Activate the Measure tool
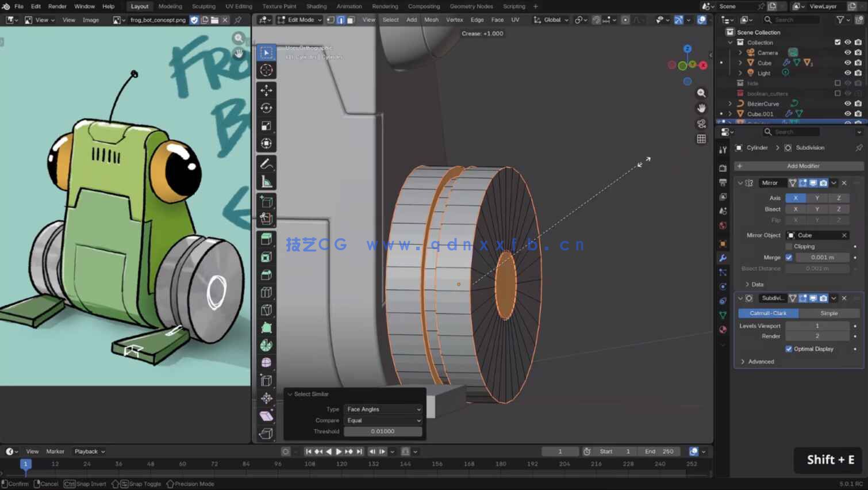This screenshot has width=868, height=490. coord(266,181)
